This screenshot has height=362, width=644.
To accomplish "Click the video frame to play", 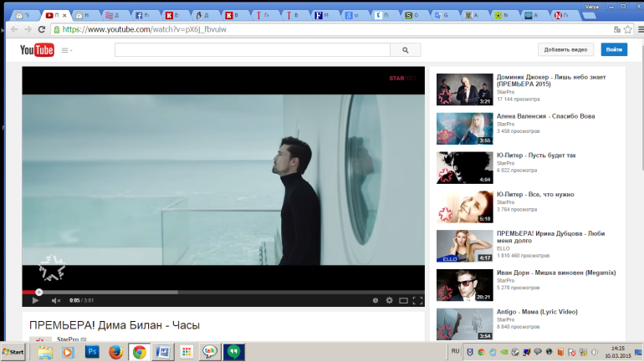I will tap(223, 180).
